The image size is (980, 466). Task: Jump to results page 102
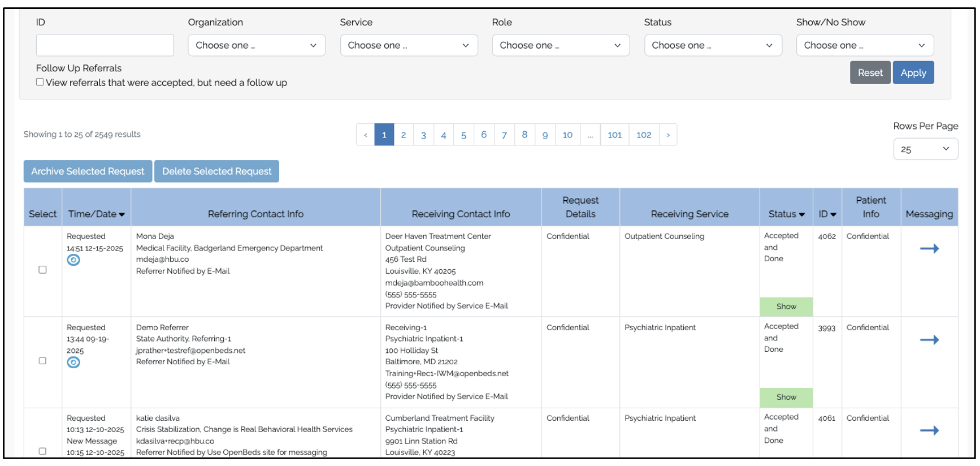pyautogui.click(x=644, y=135)
